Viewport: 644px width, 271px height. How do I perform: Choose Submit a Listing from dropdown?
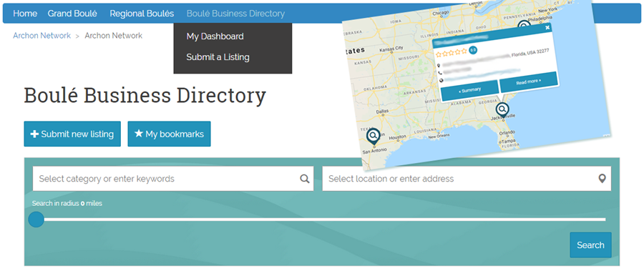(218, 56)
